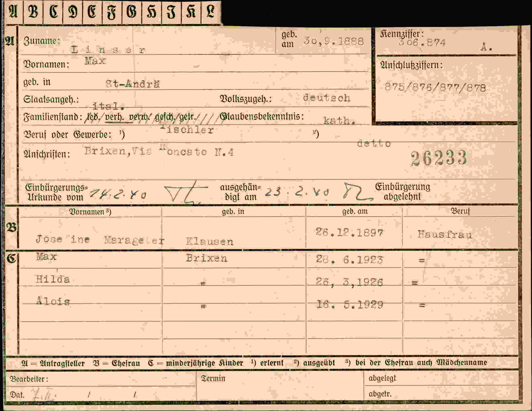Click the 'Termin' field label
The image size is (532, 411).
click(x=213, y=378)
